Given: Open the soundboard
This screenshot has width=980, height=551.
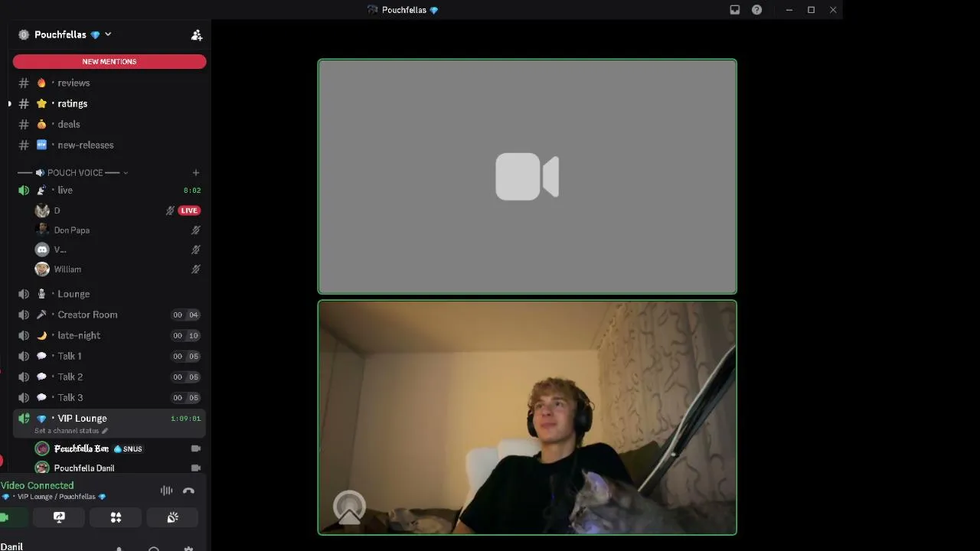Looking at the screenshot, I should click(173, 518).
